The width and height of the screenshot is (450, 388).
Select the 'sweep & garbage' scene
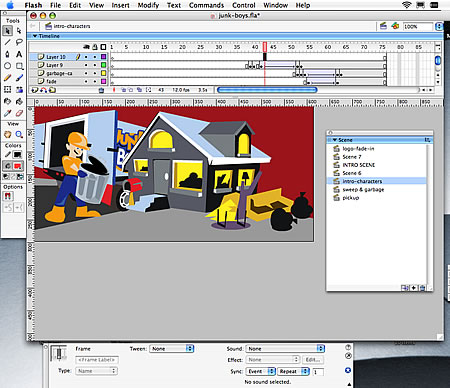pyautogui.click(x=363, y=189)
